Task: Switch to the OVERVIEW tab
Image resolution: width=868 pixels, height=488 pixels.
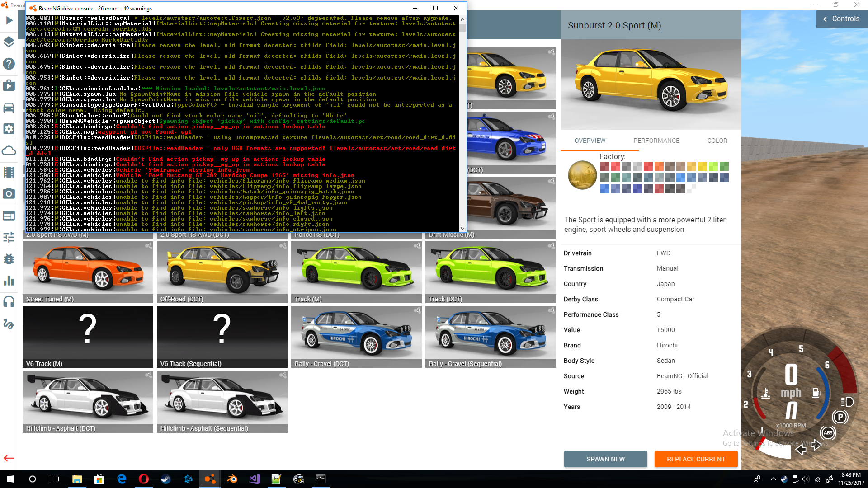Action: click(590, 141)
